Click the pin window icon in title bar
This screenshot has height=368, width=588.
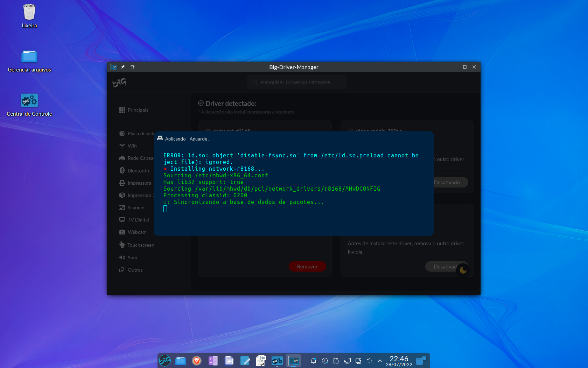tap(123, 67)
